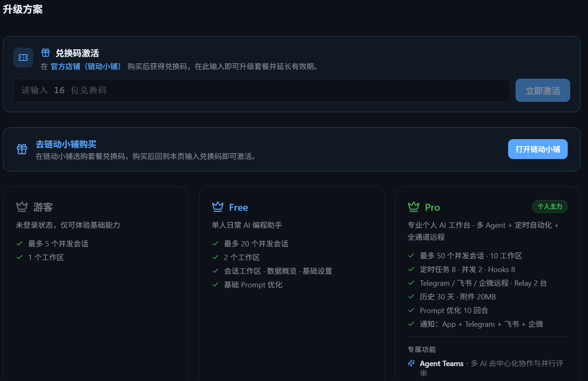Click the Pro plan title
Viewport: 588px width, 381px height.
pyautogui.click(x=432, y=207)
